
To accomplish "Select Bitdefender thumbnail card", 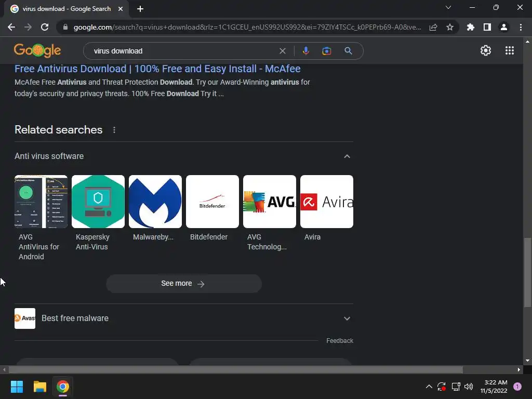I will (x=212, y=202).
